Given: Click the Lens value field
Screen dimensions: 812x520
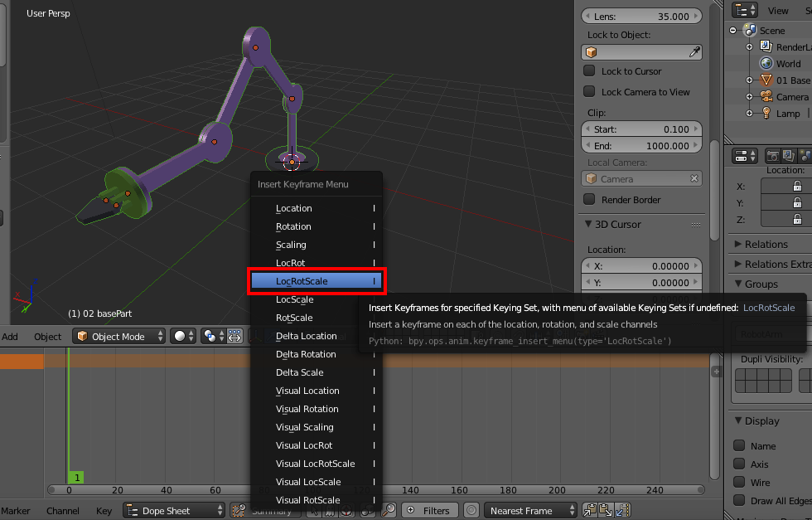Looking at the screenshot, I should 641,16.
